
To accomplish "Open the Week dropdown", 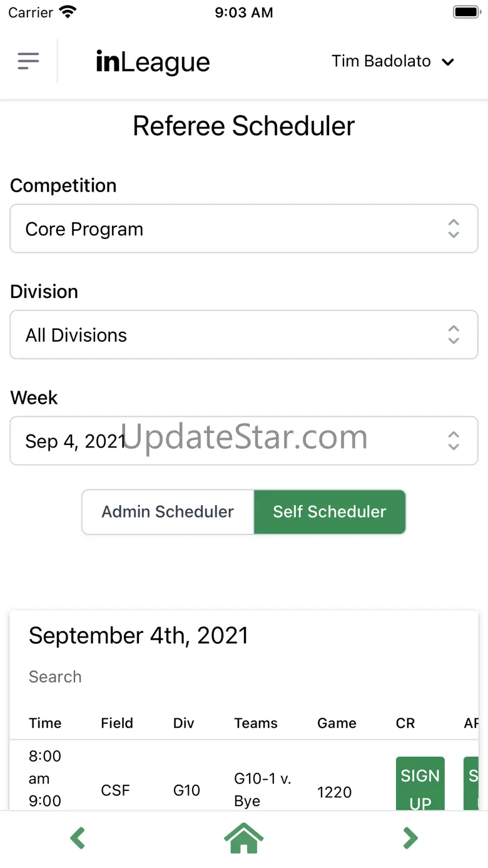I will tap(244, 441).
